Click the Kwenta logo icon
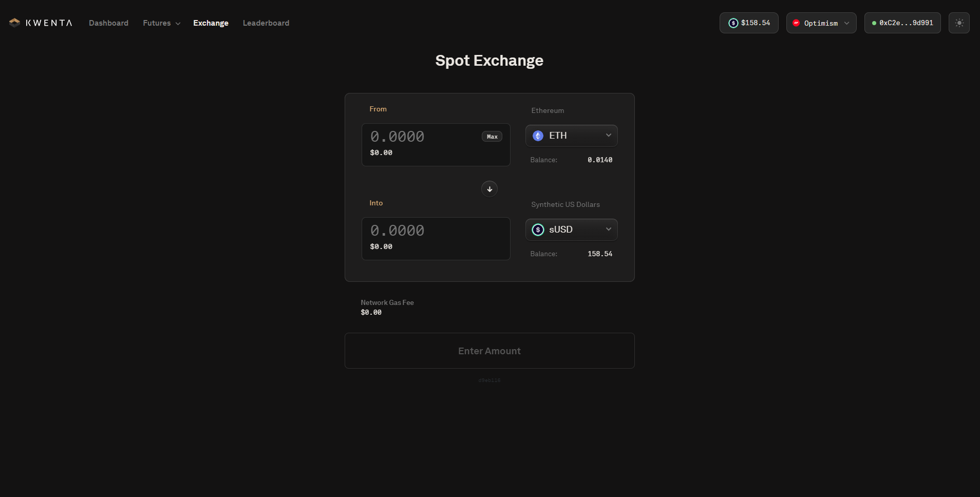Viewport: 980px width, 497px height. (x=14, y=23)
